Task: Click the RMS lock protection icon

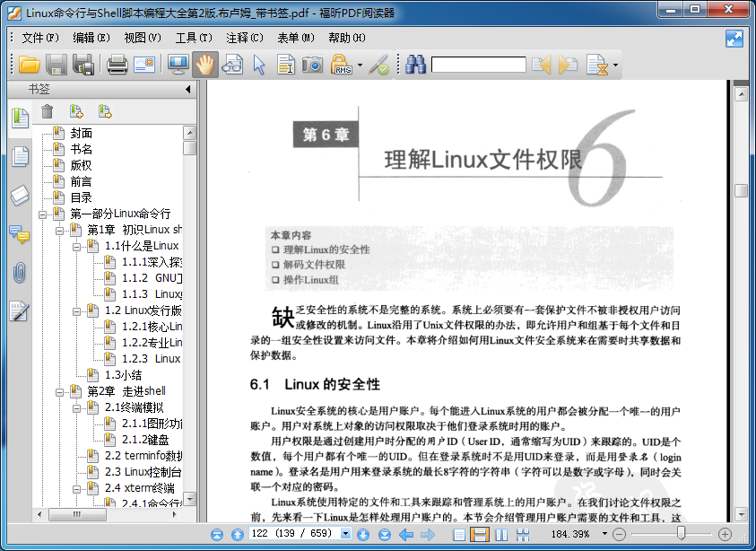Action: (342, 65)
